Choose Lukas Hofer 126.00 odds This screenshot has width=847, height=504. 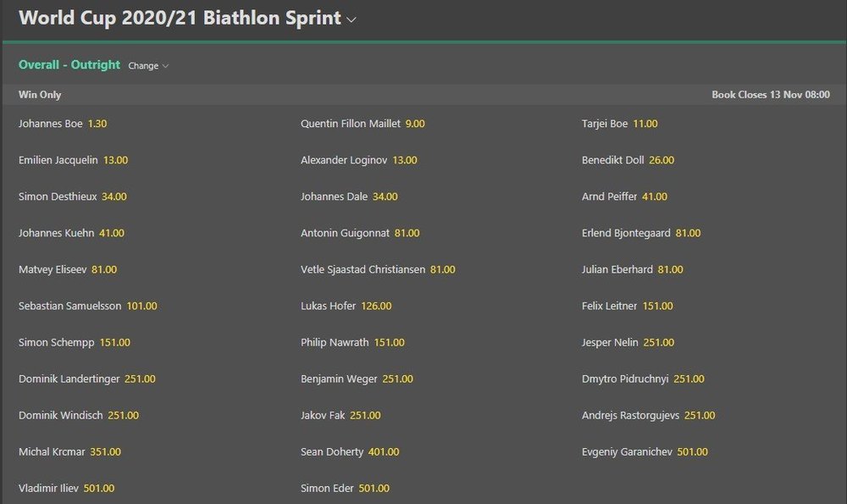point(346,307)
